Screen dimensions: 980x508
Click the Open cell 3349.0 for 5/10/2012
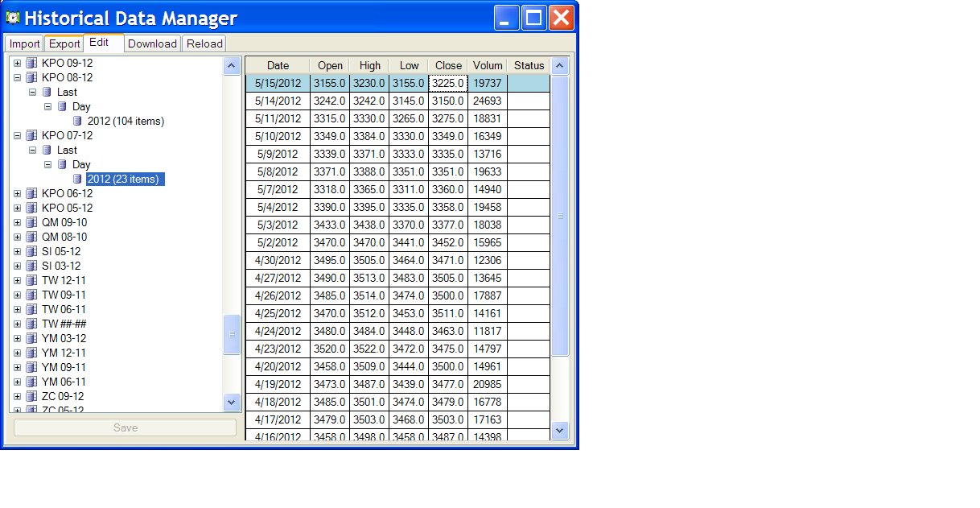click(x=330, y=136)
